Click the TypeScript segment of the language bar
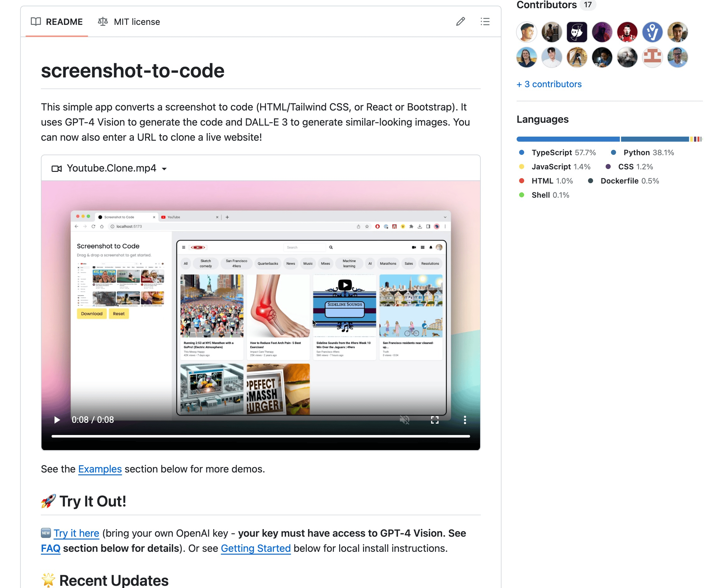The height and width of the screenshot is (588, 723). (568, 139)
